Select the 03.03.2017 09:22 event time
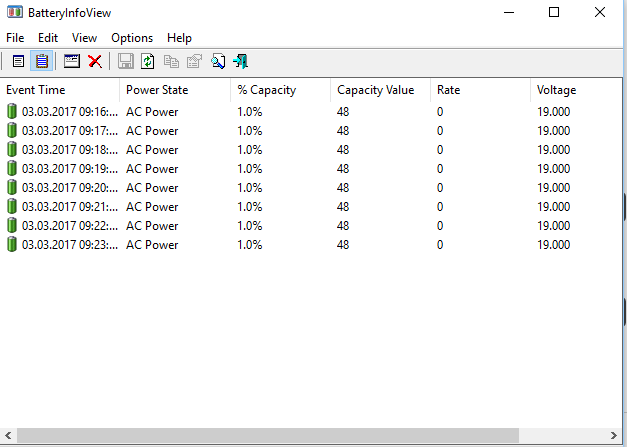627x447 pixels. [x=70, y=225]
